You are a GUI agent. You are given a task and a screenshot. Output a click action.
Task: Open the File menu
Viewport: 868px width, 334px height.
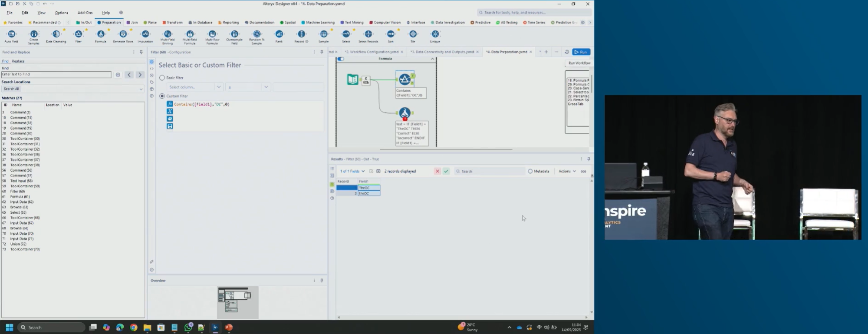[10, 13]
